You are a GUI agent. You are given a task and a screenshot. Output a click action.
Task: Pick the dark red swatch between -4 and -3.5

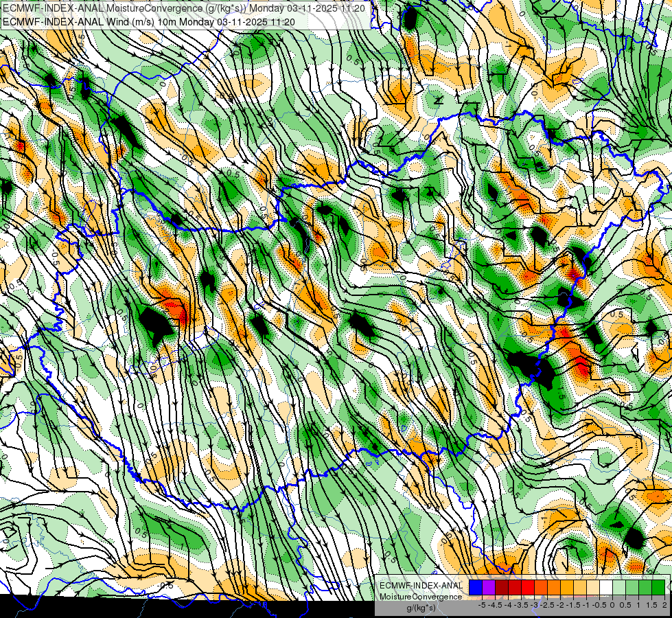pyautogui.click(x=515, y=587)
